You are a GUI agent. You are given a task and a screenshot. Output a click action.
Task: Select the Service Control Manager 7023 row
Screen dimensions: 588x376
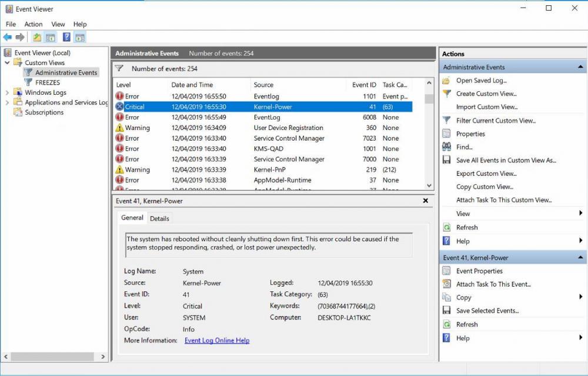click(x=263, y=138)
